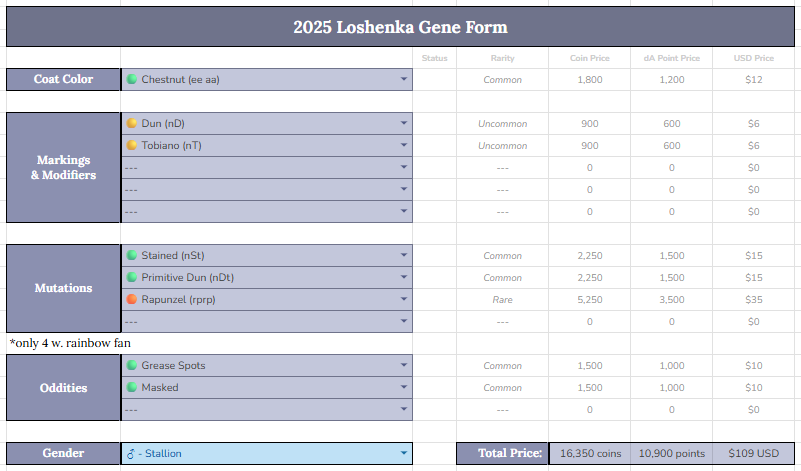Click the red dot beside Rapunzel (rprp)
The width and height of the screenshot is (801, 471).
pyautogui.click(x=132, y=299)
